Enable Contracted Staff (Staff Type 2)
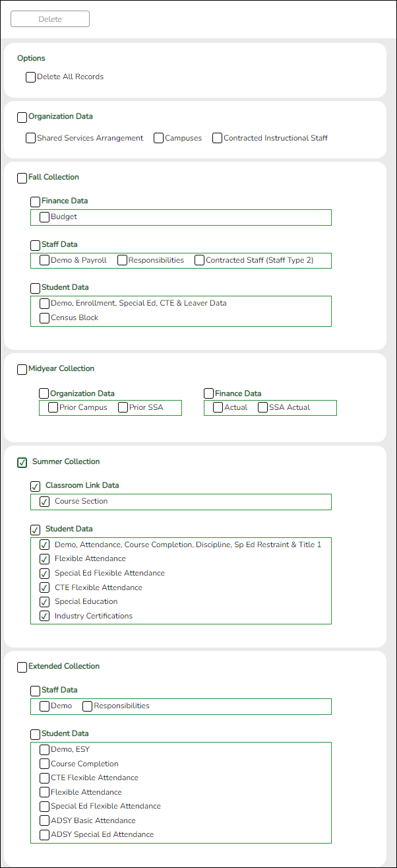The image size is (397, 868). 199,260
